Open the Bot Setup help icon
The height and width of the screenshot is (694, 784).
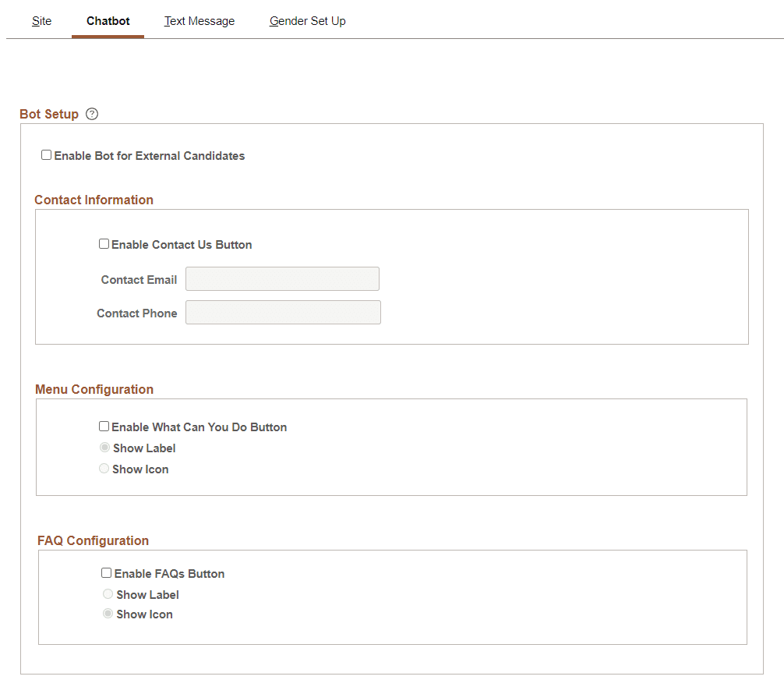pos(91,114)
